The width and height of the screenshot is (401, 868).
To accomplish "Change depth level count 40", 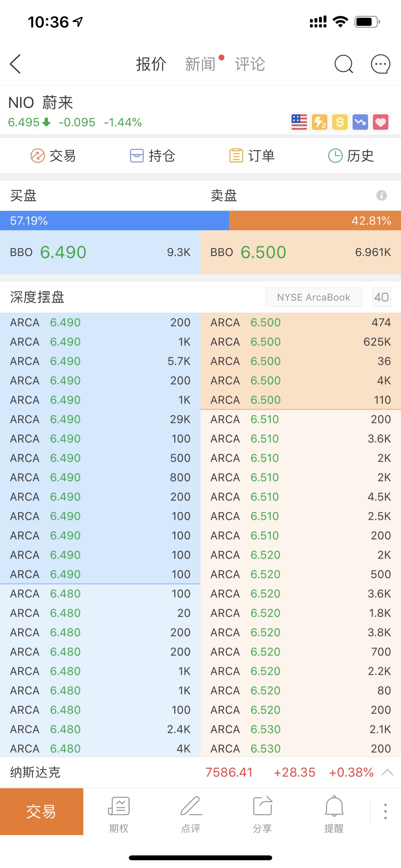I will (381, 297).
